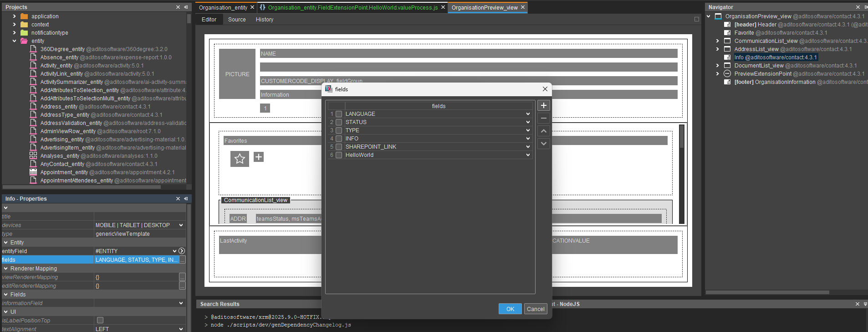This screenshot has height=332, width=868.
Task: Check the LANGUAGE field checkbox
Action: 339,114
